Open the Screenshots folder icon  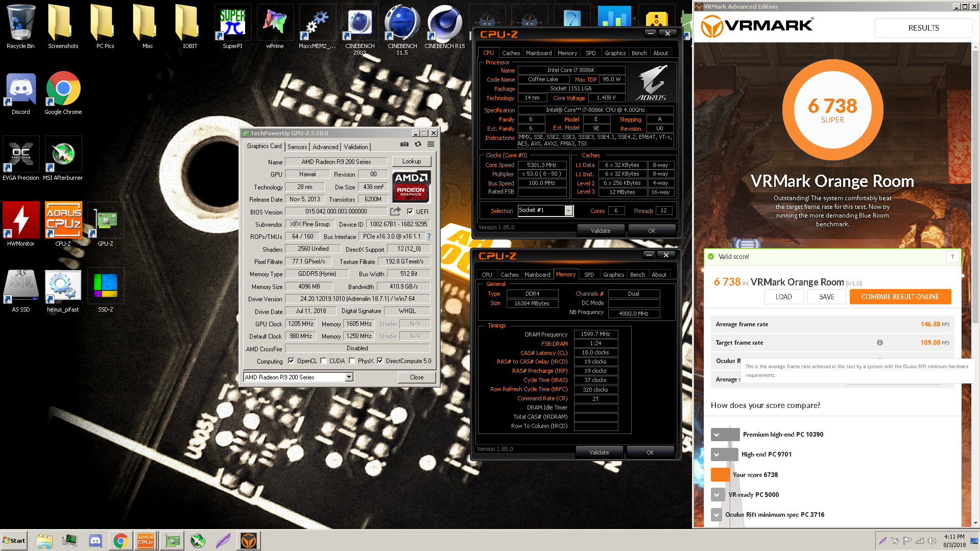click(x=63, y=27)
